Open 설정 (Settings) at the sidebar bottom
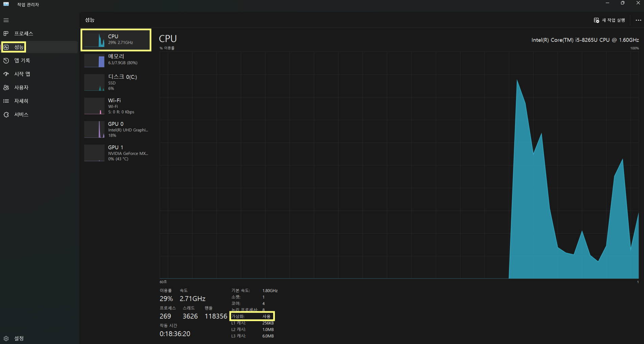The image size is (644, 344). [x=39, y=338]
